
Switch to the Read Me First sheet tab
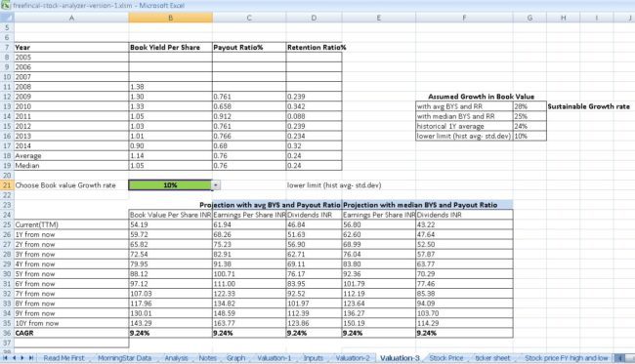coord(63,358)
